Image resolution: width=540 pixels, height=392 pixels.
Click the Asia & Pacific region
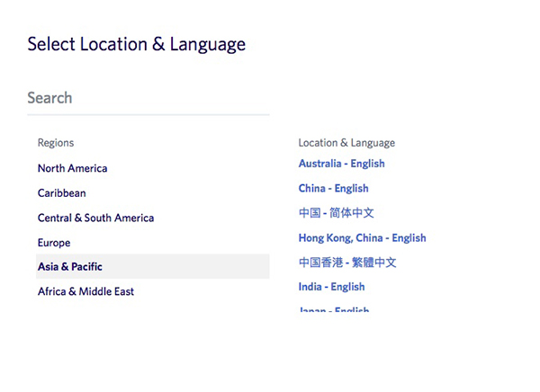point(70,267)
